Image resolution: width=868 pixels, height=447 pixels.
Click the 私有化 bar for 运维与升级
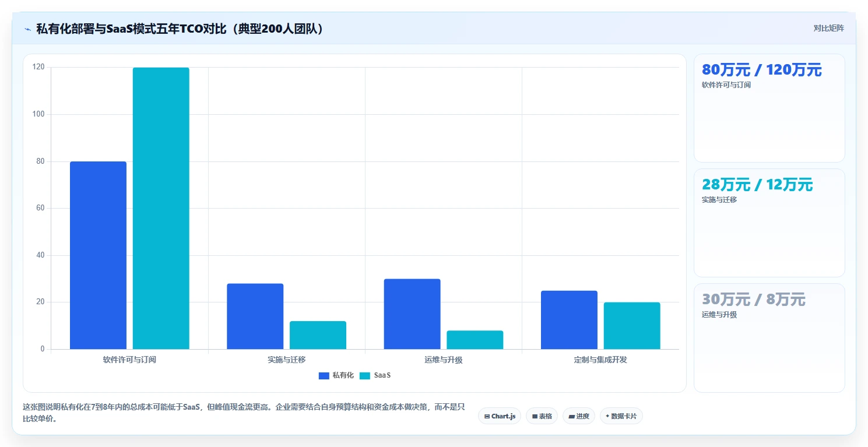[x=412, y=314]
